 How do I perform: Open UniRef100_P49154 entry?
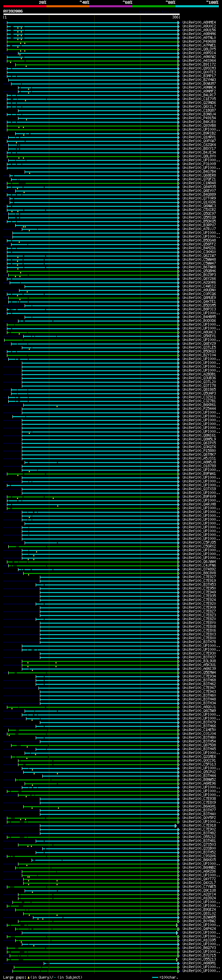[199, 118]
